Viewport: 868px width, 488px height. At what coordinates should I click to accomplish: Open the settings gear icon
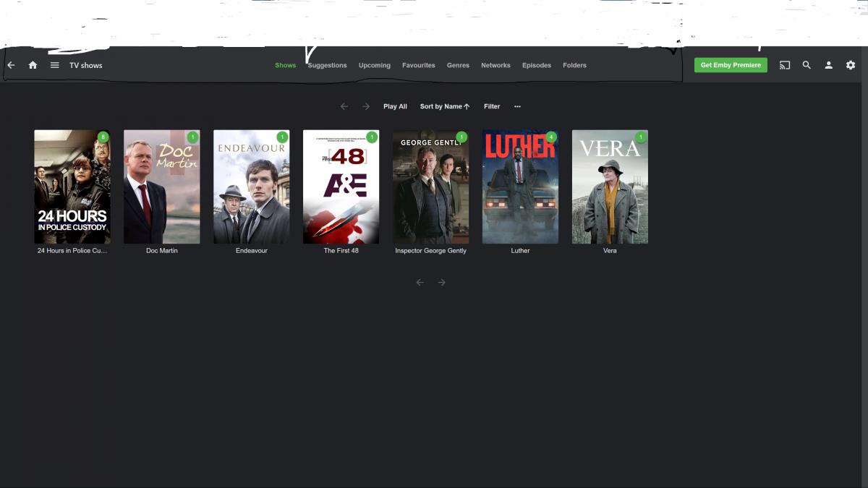point(851,65)
